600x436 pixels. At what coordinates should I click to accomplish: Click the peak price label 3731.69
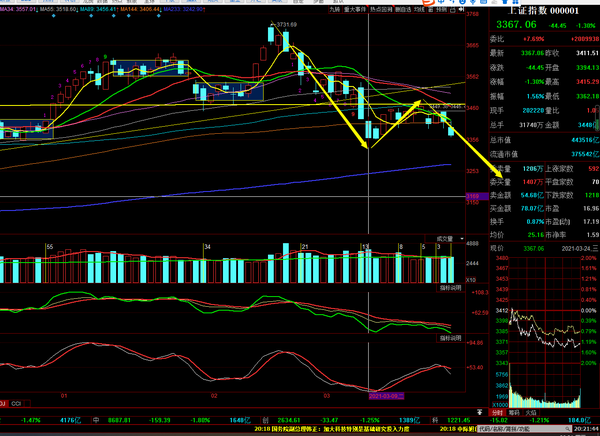[286, 23]
